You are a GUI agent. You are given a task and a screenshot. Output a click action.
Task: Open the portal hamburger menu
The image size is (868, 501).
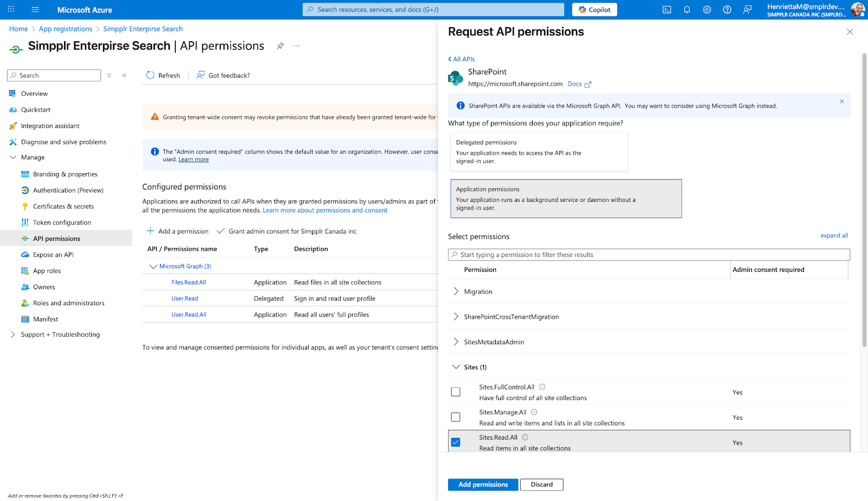coord(35,10)
